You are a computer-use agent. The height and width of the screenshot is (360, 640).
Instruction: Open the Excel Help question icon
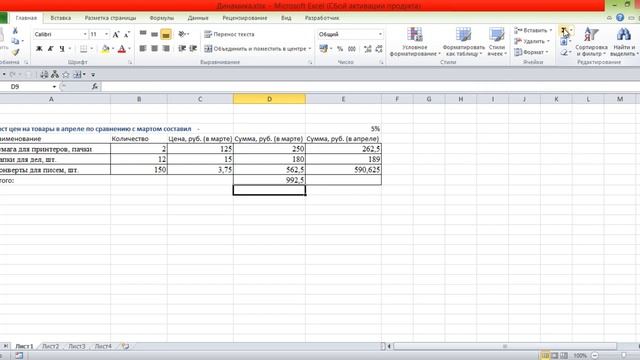[x=620, y=18]
